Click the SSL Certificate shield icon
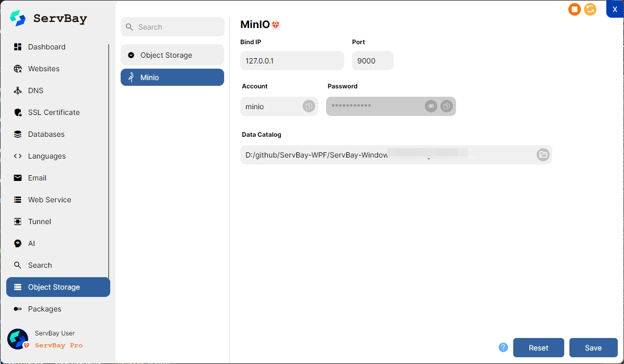624x364 pixels. (x=18, y=112)
